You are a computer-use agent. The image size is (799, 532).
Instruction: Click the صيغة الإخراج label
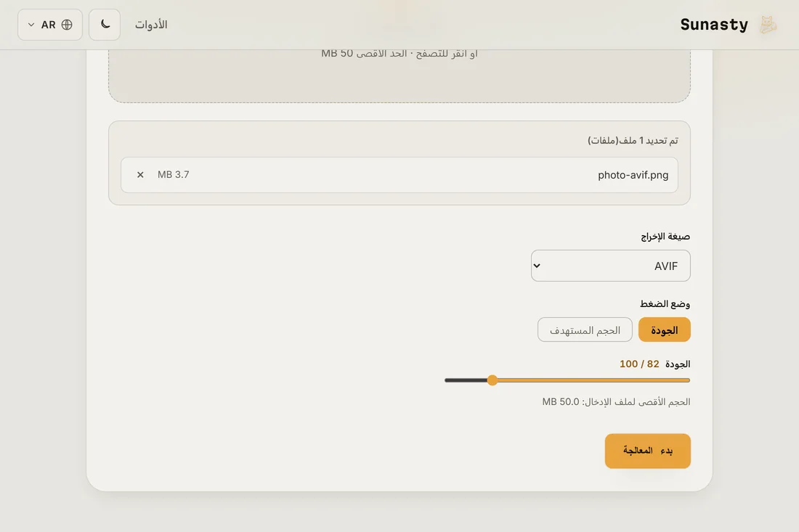pyautogui.click(x=665, y=236)
